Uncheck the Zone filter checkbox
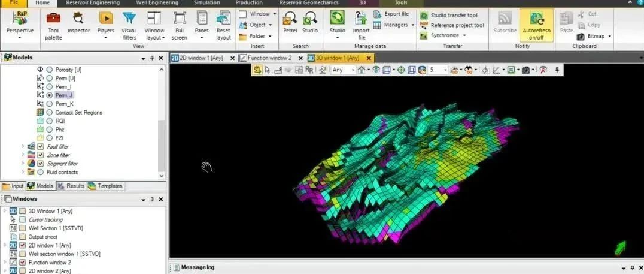Screen dimensions: 644x274 pyautogui.click(x=40, y=155)
